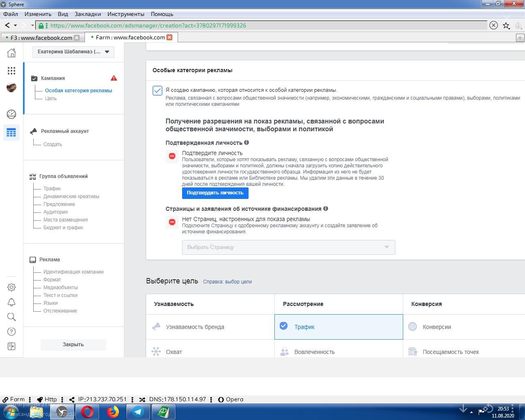This screenshot has height=420, width=525.
Task: Close the F3 facebook tab
Action: (76, 37)
